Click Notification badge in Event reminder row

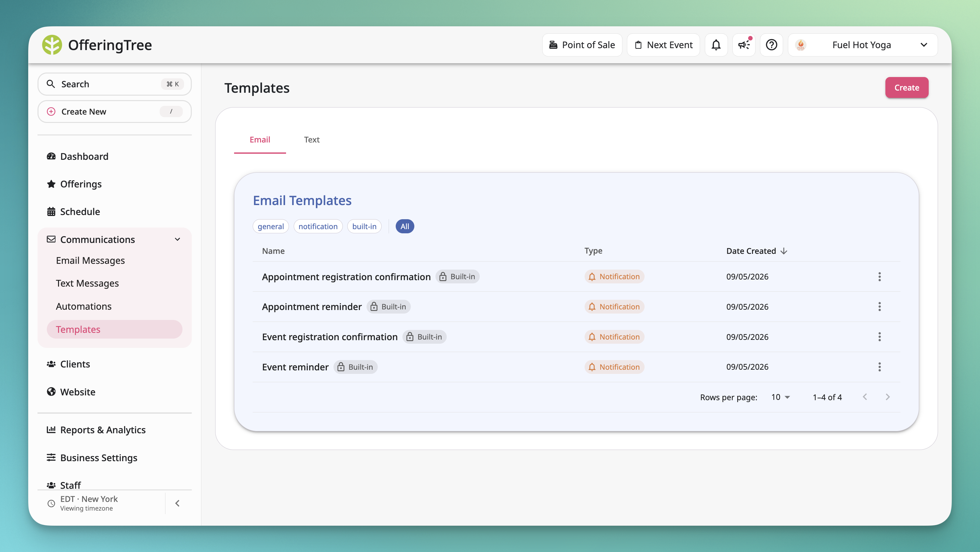click(x=614, y=367)
